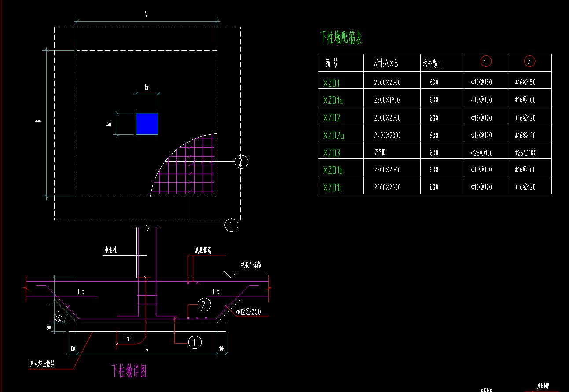This screenshot has height=392, width=569.
Task: Select the break line symbol atop the column
Action: (x=147, y=228)
